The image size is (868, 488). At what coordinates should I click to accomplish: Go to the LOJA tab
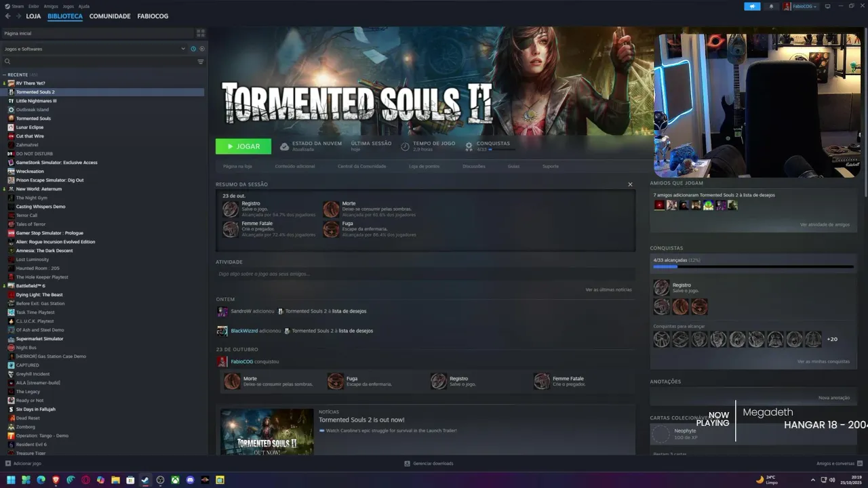[x=33, y=16]
